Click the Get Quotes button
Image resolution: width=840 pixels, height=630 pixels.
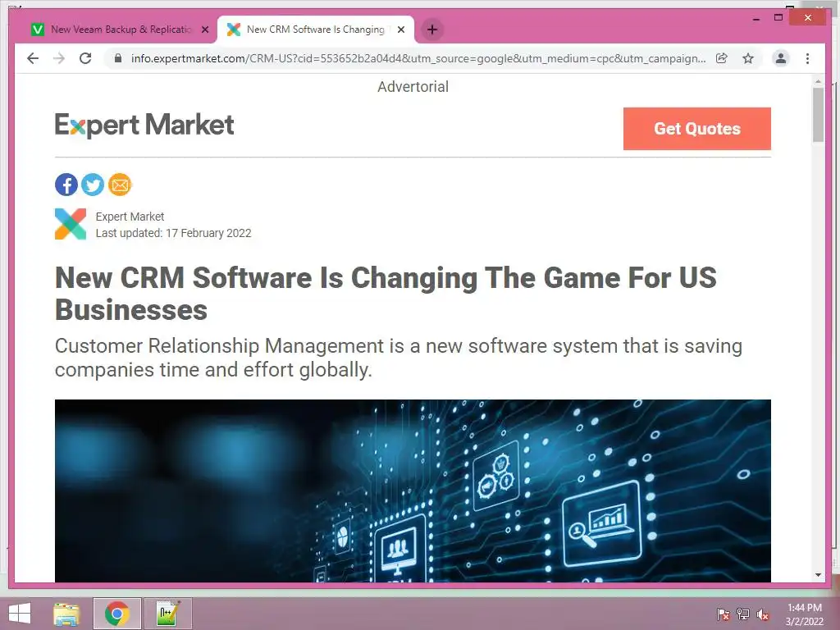coord(697,129)
